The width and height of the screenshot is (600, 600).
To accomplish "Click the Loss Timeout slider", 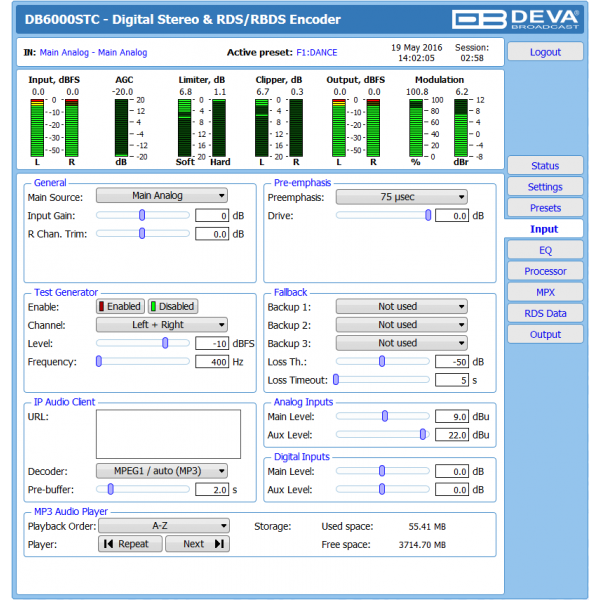I will coord(382,380).
